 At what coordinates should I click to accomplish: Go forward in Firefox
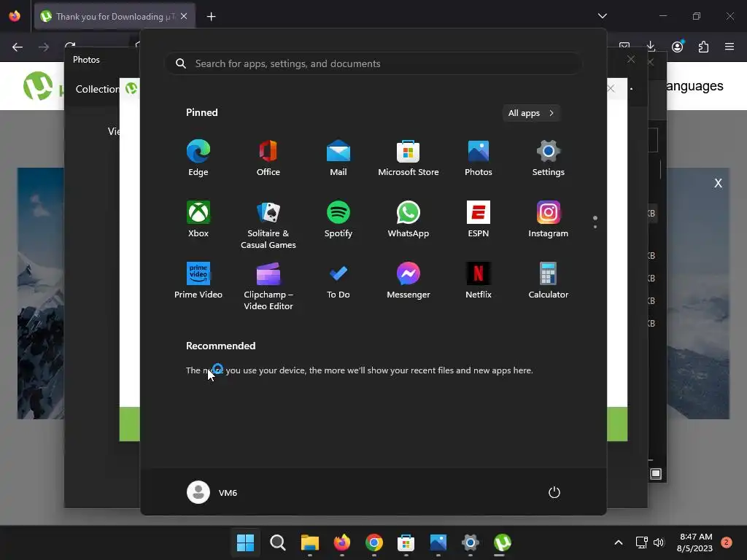coord(44,47)
